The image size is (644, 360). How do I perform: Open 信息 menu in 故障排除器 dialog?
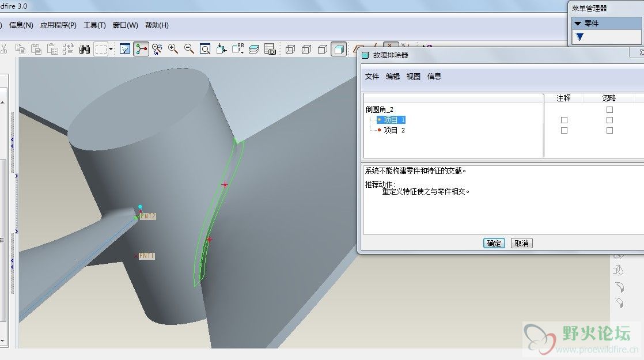pos(434,77)
